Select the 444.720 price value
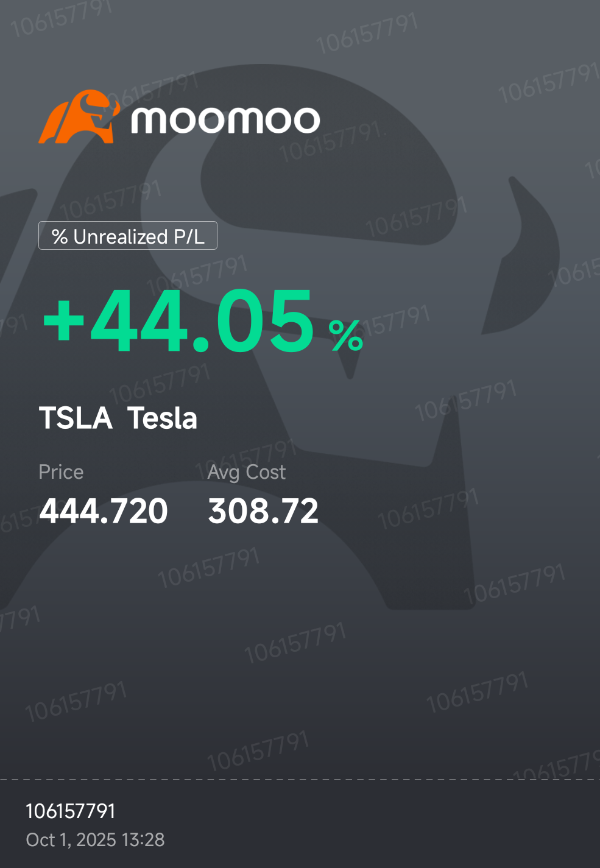 [x=103, y=510]
